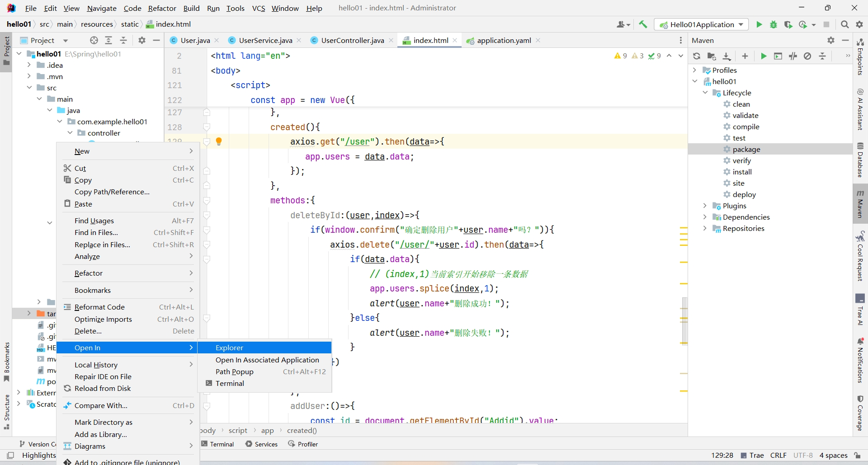
Task: Click the static breadcrumb in navigation bar
Action: 130,24
